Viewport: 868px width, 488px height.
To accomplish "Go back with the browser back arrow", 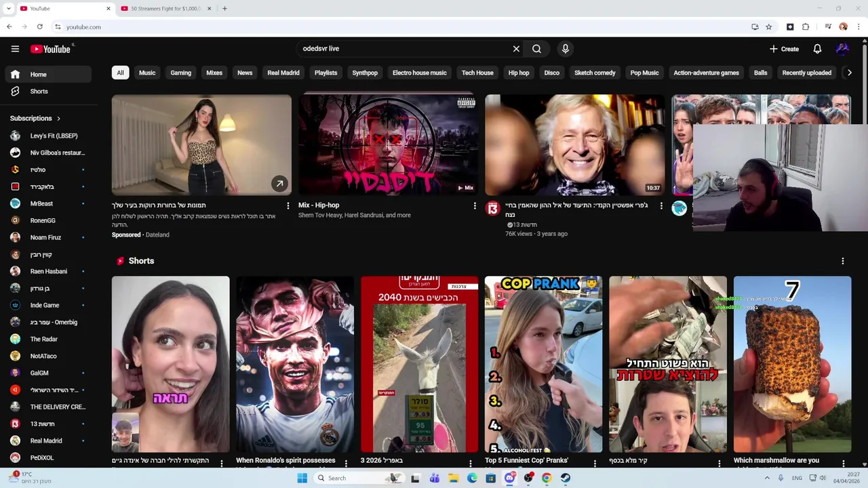I will coord(9,27).
